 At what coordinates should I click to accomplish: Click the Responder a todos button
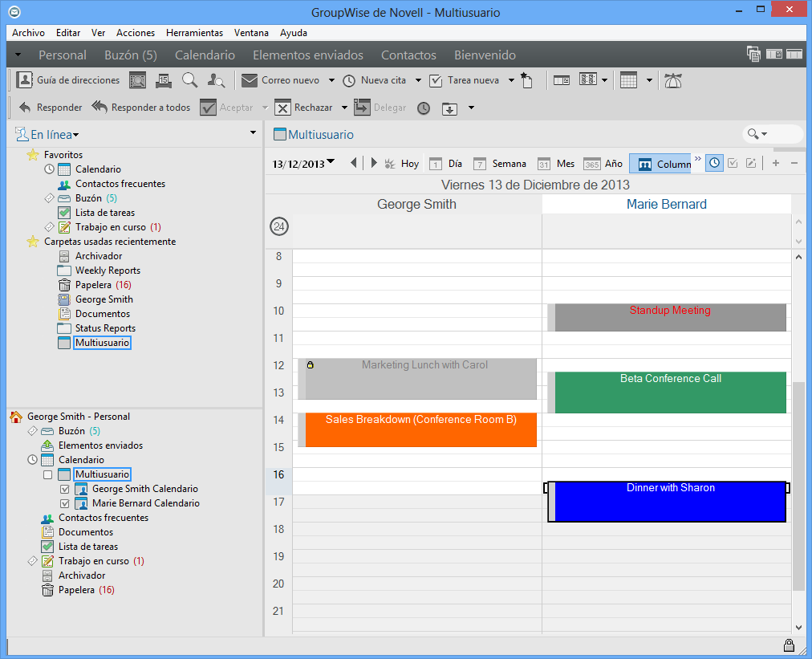point(141,108)
